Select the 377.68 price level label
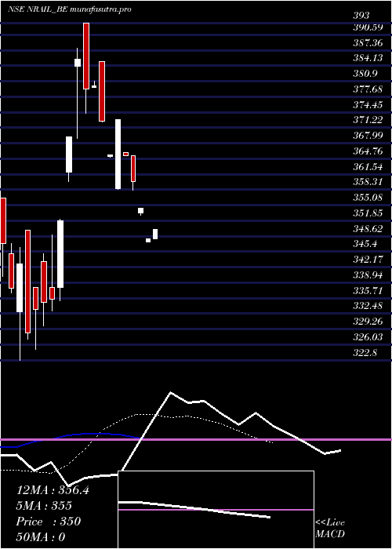 (x=368, y=89)
